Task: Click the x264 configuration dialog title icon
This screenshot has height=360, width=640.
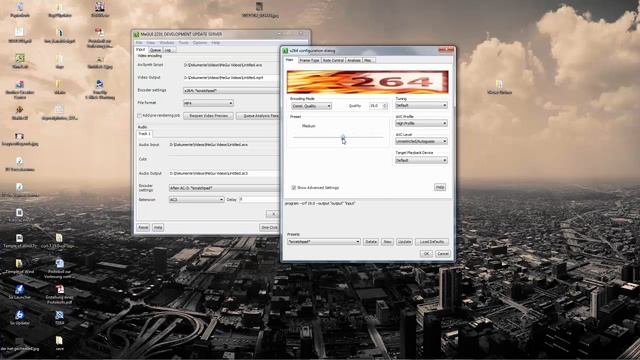Action: [285, 51]
